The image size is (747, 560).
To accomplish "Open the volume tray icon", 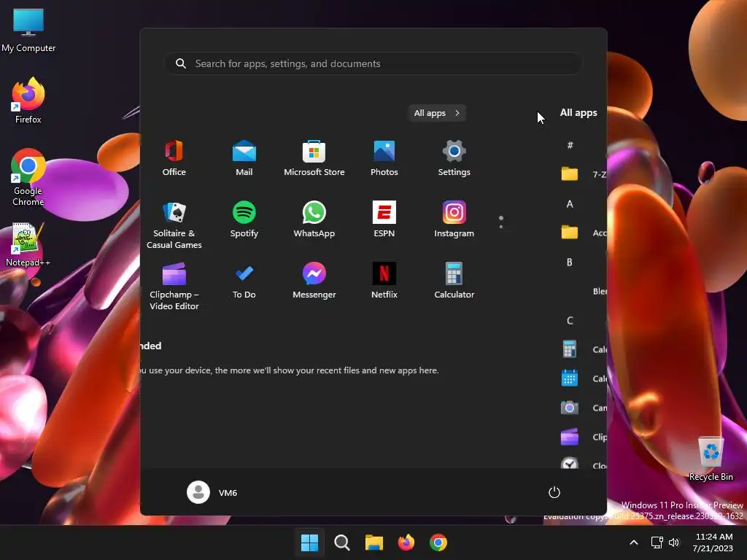I will tap(673, 542).
